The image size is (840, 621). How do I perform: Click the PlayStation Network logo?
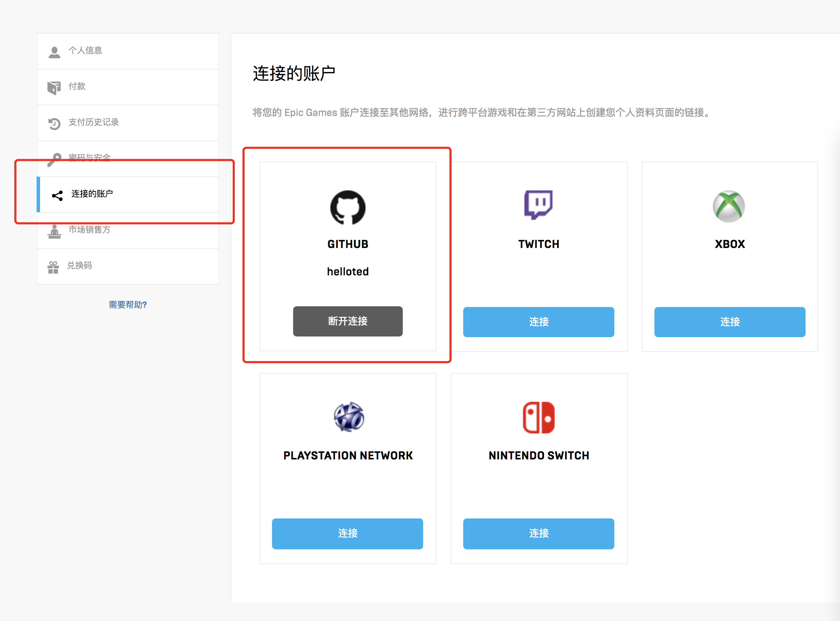(349, 417)
